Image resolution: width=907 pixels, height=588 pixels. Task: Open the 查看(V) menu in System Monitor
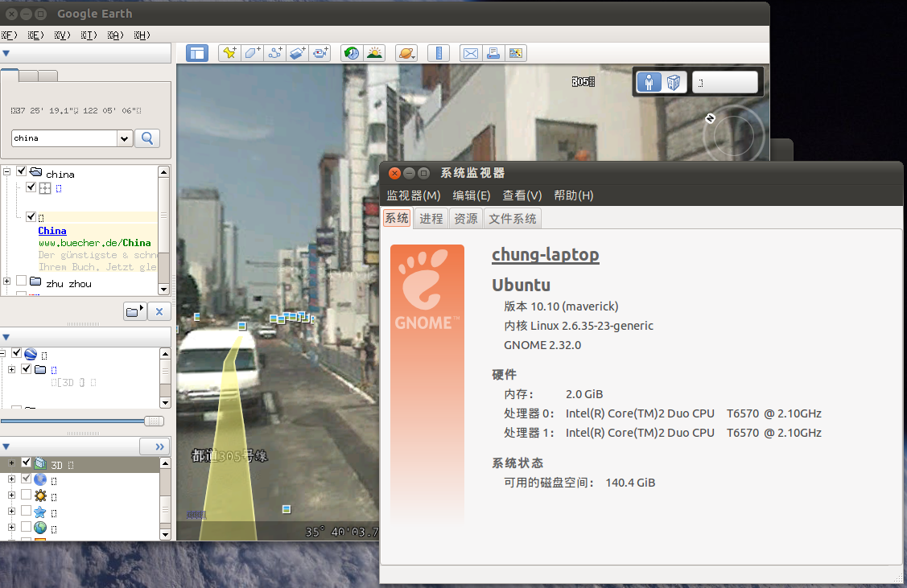[522, 195]
